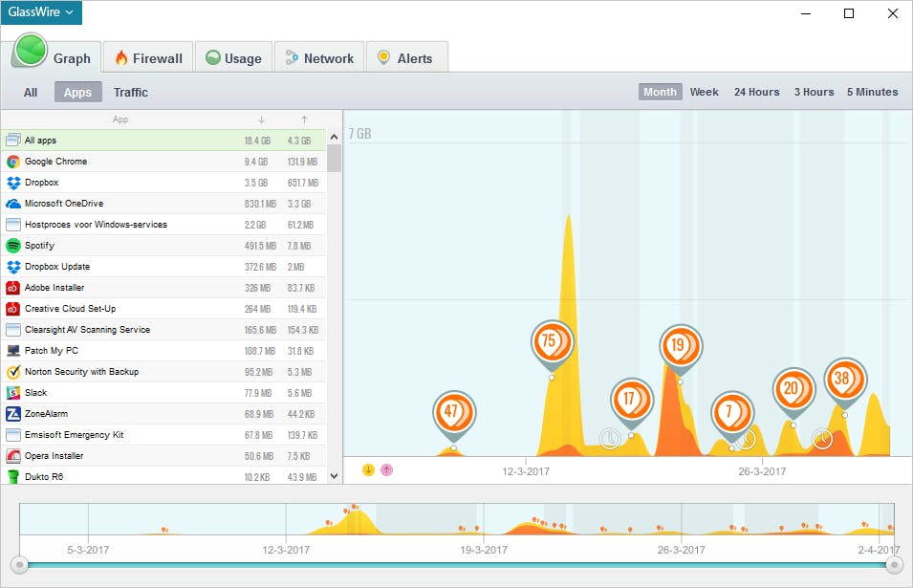Click the Patch My PC icon
This screenshot has height=588, width=913.
pyautogui.click(x=13, y=351)
